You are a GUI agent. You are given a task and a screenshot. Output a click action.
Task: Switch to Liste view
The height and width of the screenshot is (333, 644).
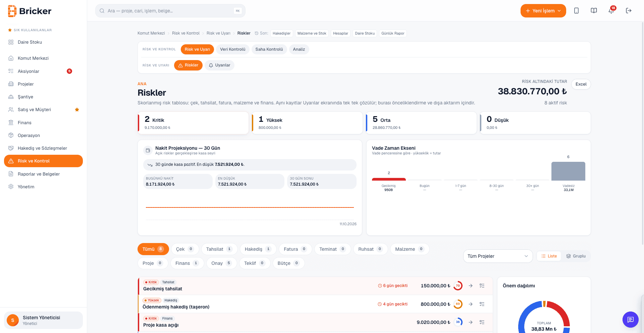(x=549, y=256)
